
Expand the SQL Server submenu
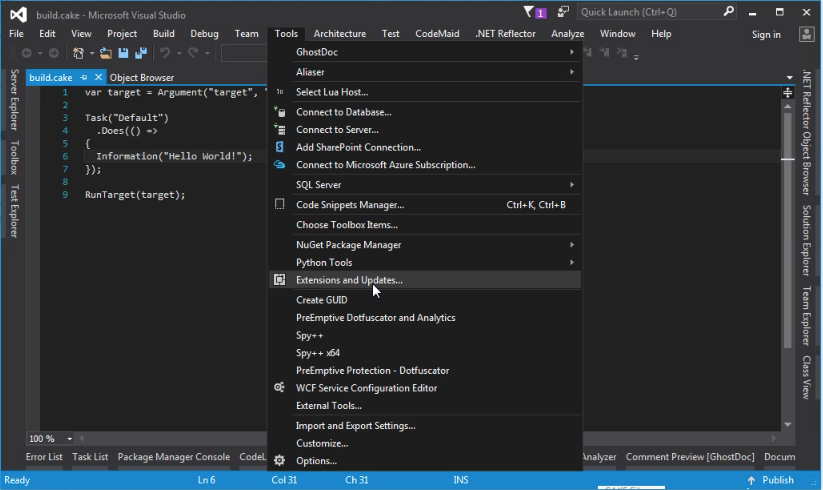(x=572, y=185)
